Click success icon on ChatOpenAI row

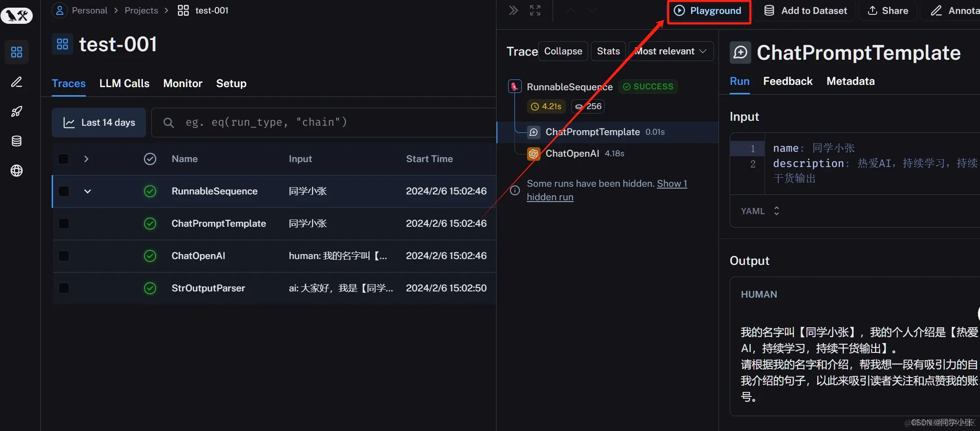coord(150,256)
